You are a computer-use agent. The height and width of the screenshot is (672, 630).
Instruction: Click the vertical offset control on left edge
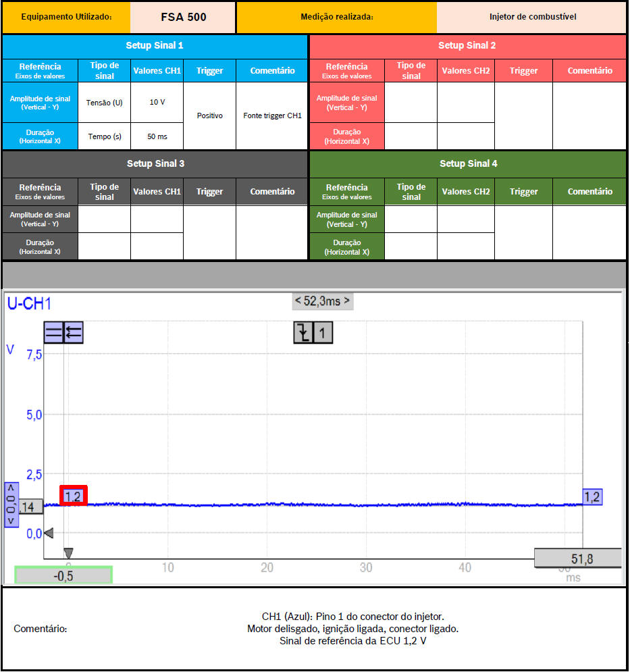coord(11,505)
